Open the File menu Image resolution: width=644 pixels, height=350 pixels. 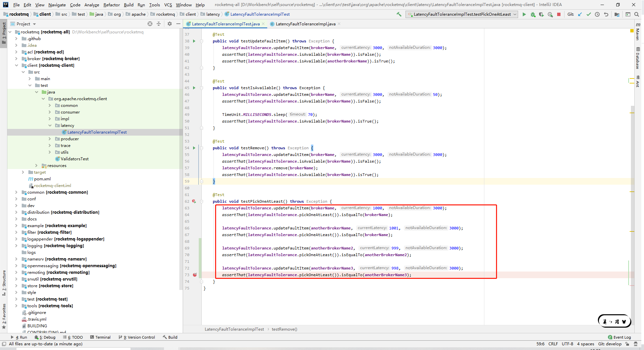(16, 5)
